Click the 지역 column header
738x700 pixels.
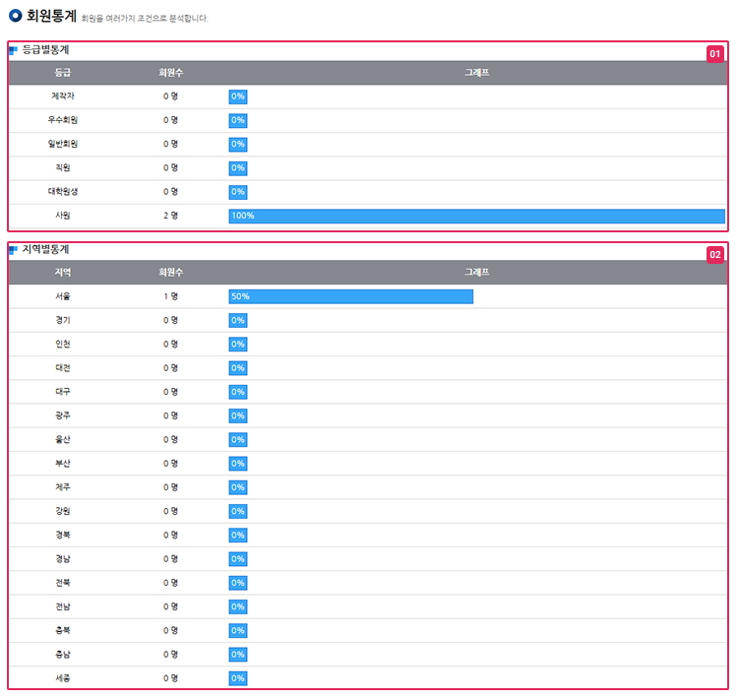(x=63, y=273)
